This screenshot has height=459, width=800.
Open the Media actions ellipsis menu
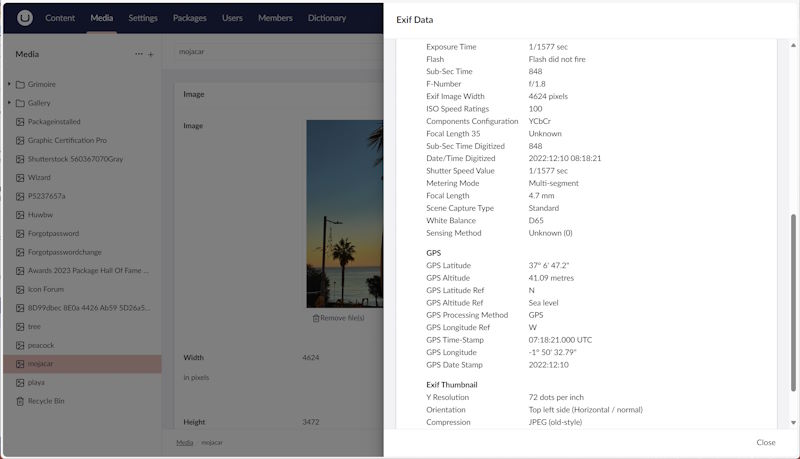click(139, 54)
